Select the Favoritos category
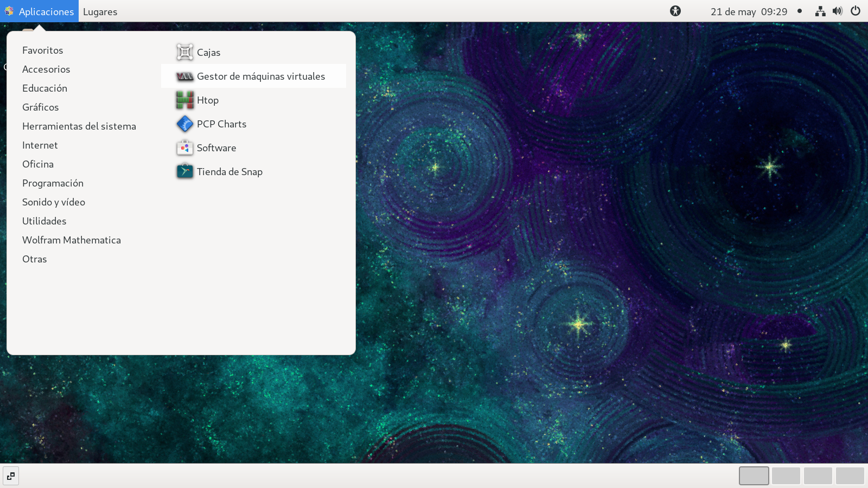Screen dimensions: 868x488 click(x=43, y=50)
